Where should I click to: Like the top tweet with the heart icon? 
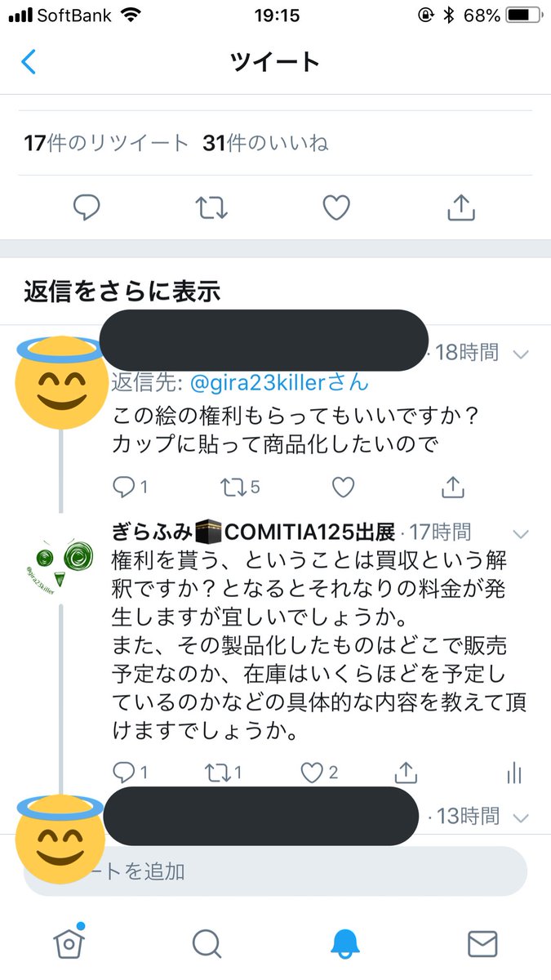335,207
